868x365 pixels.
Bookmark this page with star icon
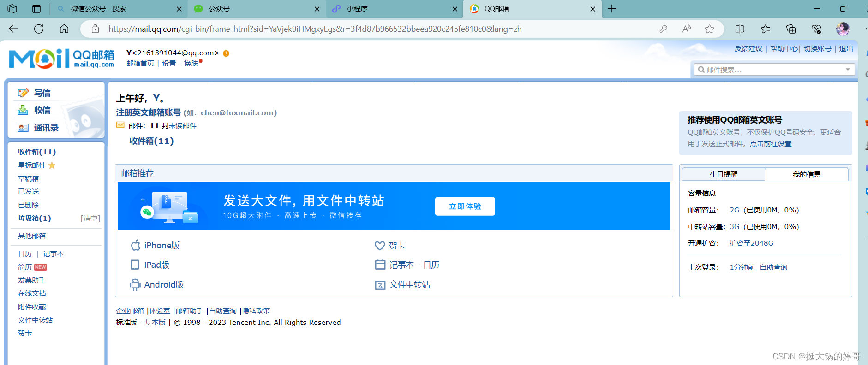tap(710, 29)
